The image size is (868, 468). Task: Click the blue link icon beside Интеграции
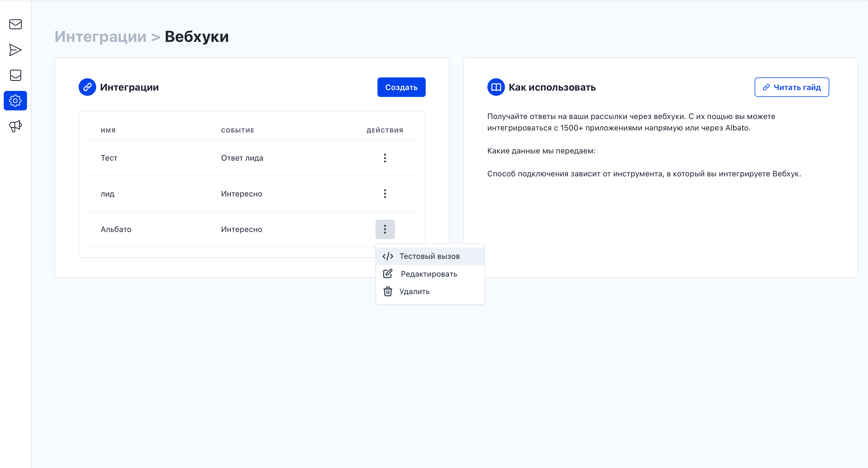tap(87, 87)
